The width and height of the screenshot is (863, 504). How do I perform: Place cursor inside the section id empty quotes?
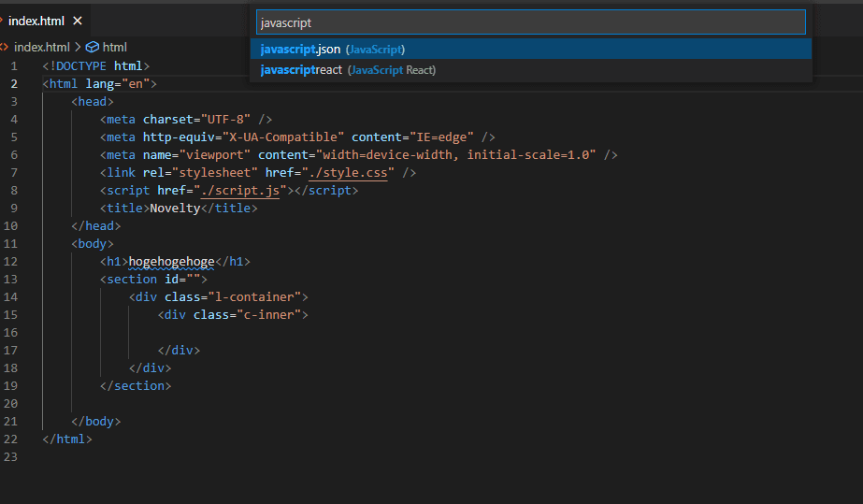193,279
